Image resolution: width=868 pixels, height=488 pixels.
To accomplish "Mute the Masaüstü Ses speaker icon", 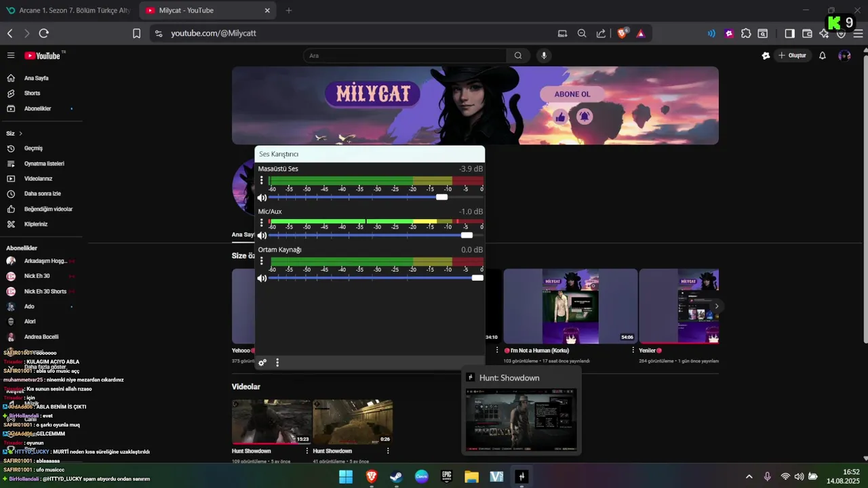I will point(262,198).
